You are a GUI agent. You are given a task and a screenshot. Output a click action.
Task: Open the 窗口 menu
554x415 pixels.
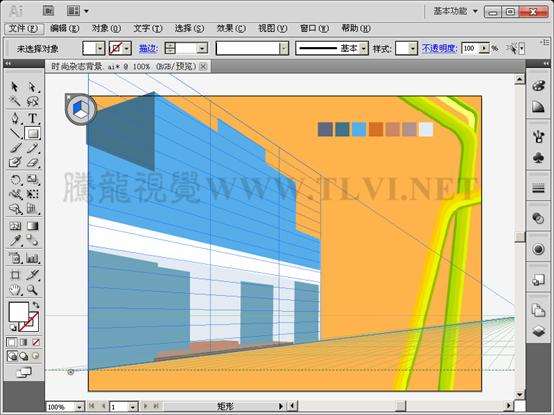click(x=314, y=28)
